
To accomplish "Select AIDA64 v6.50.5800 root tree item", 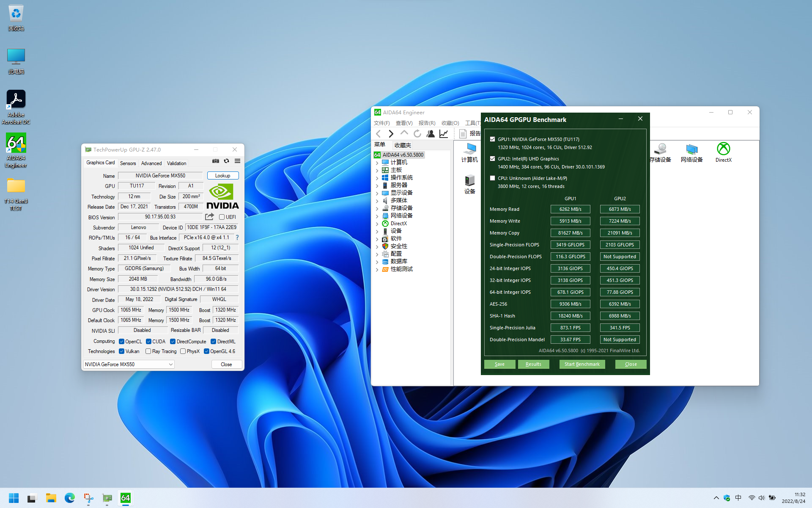I will [x=399, y=155].
